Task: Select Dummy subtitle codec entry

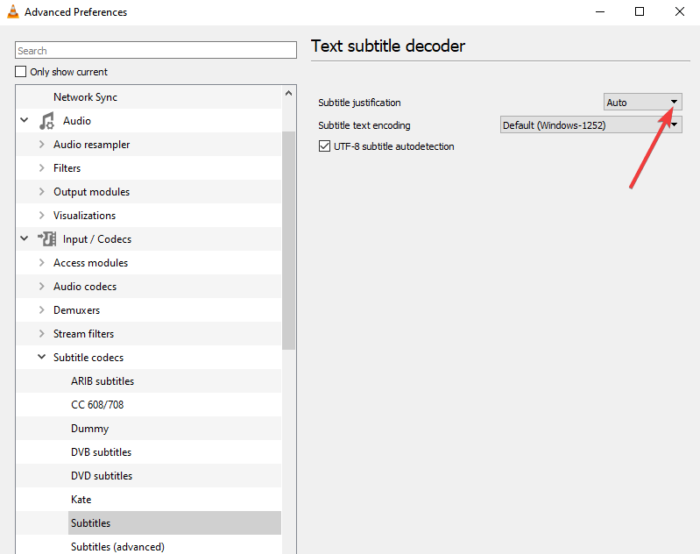Action: point(90,428)
